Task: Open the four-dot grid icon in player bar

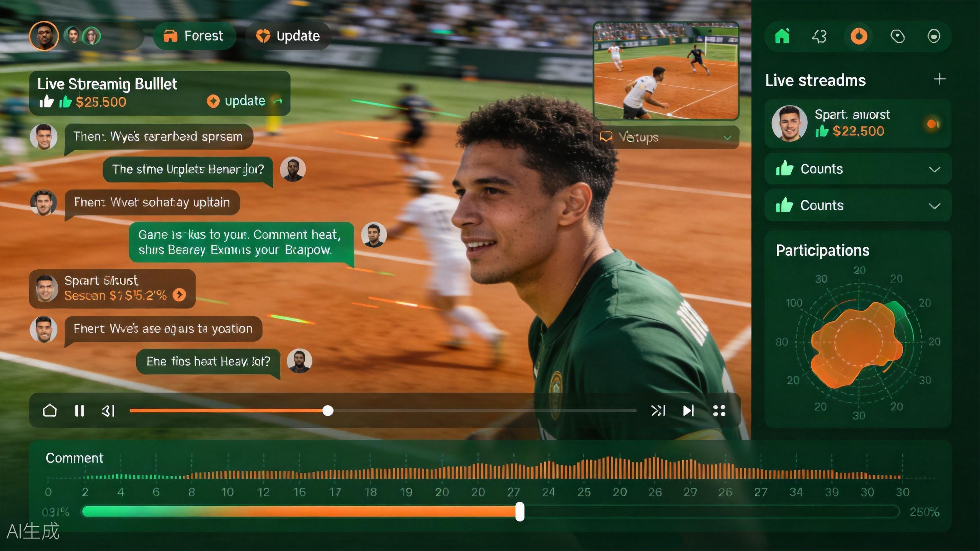Action: point(719,411)
